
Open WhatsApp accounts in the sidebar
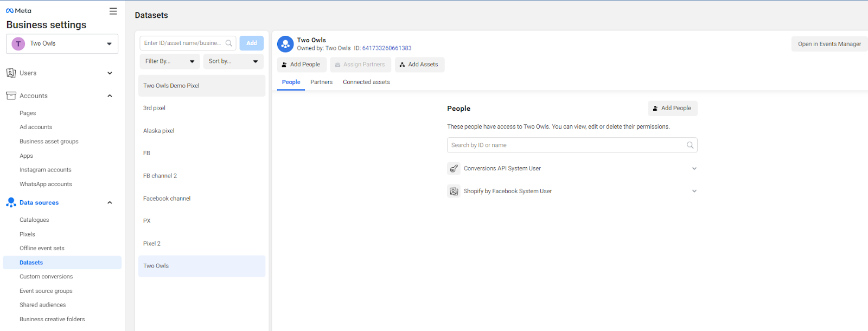[x=46, y=184]
